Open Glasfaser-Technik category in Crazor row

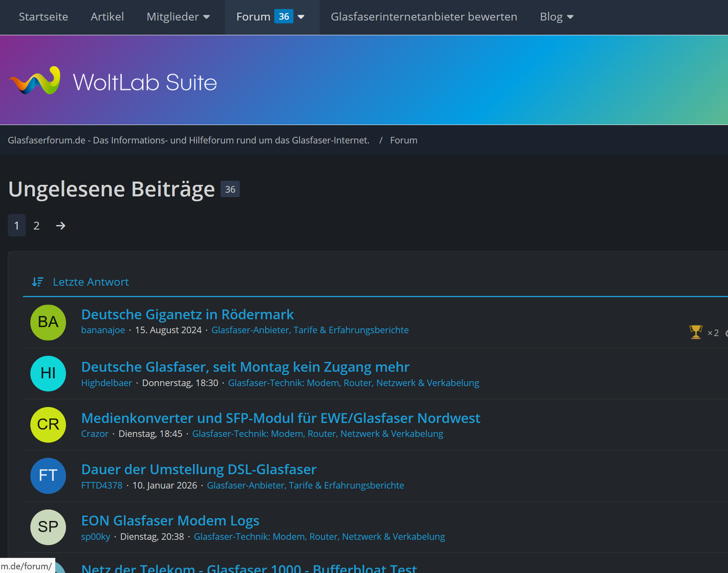coord(318,434)
